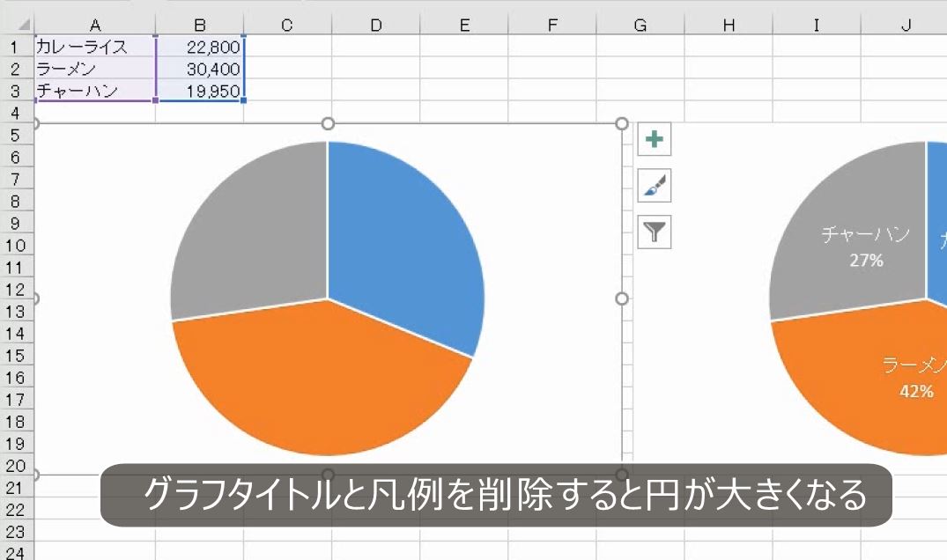Select cell B2 showing 30,400
The width and height of the screenshot is (947, 560).
(x=201, y=69)
